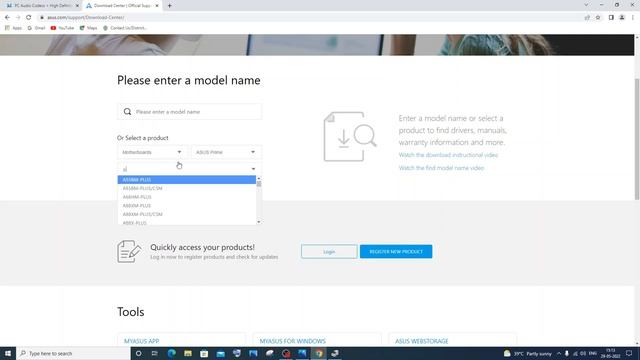This screenshot has height=360, width=640.
Task: Open a new browser tab
Action: pos(169,6)
